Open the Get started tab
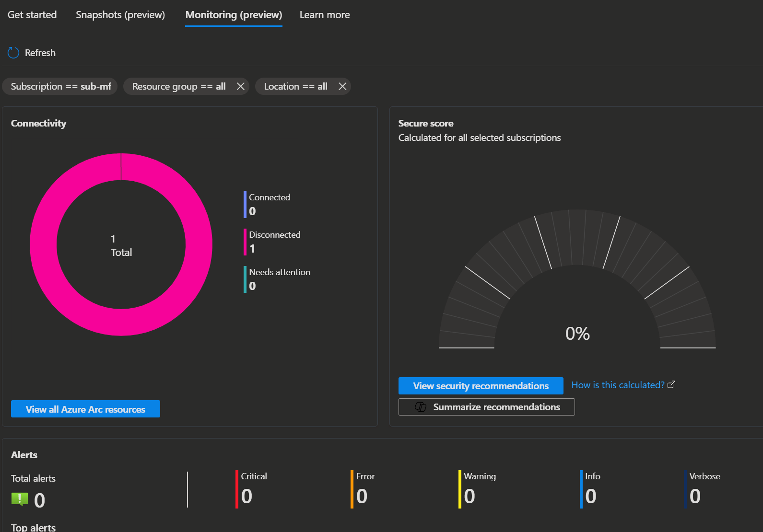Viewport: 763px width, 532px height. pyautogui.click(x=32, y=15)
